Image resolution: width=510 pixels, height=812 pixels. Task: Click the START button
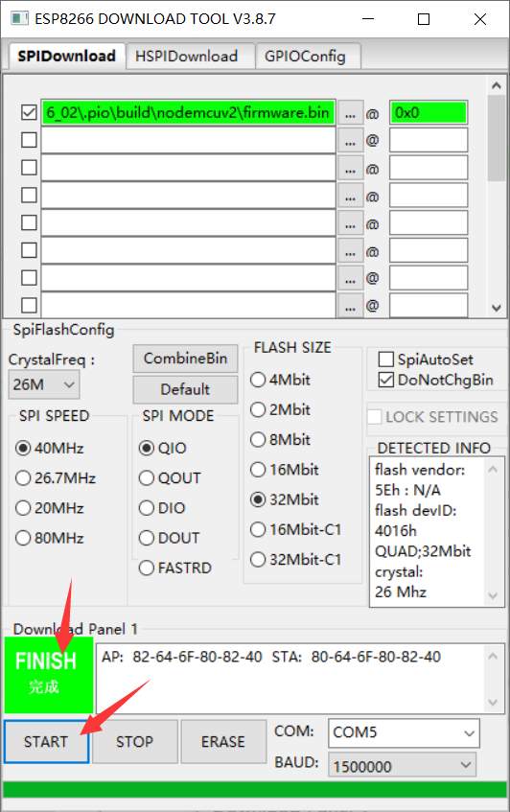click(x=46, y=742)
